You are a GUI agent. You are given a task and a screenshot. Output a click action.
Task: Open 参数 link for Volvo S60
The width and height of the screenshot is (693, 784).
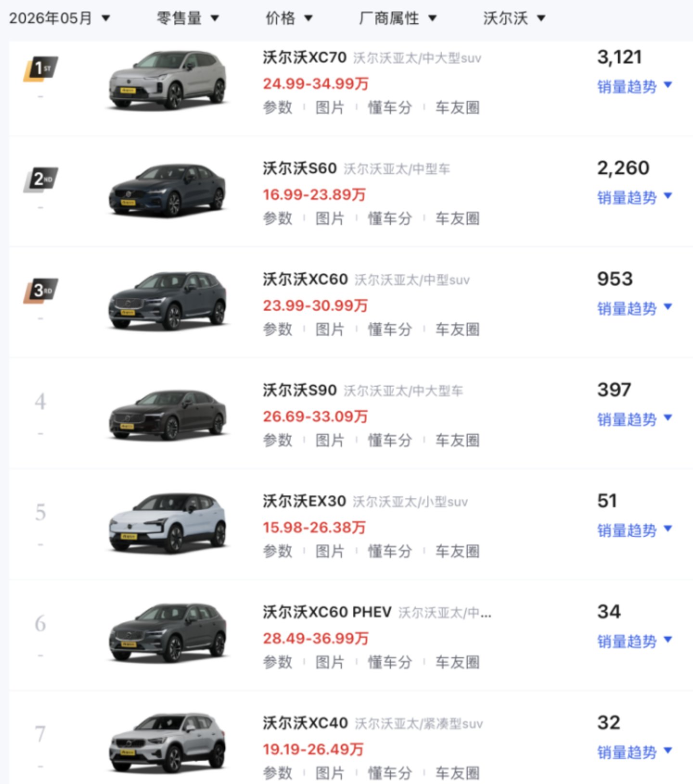pyautogui.click(x=278, y=218)
